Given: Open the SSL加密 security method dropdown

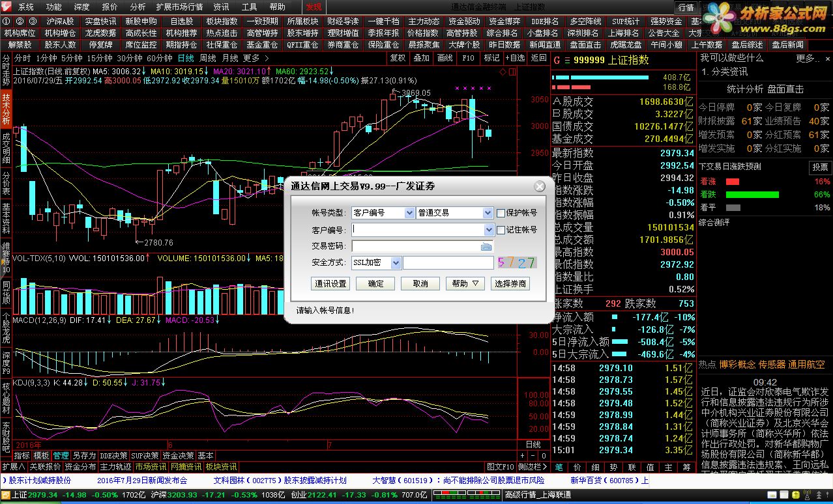Looking at the screenshot, I should pos(396,263).
